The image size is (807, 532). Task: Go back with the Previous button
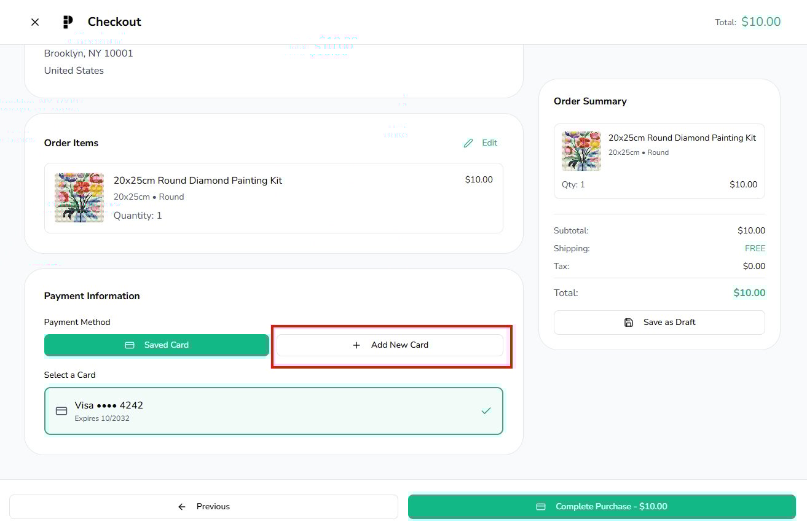tap(203, 507)
